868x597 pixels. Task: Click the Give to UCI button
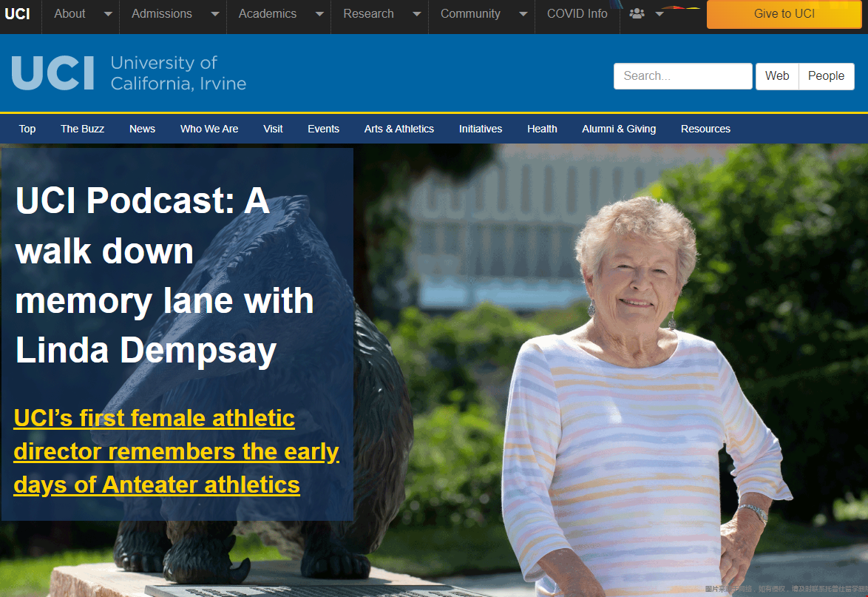(784, 14)
